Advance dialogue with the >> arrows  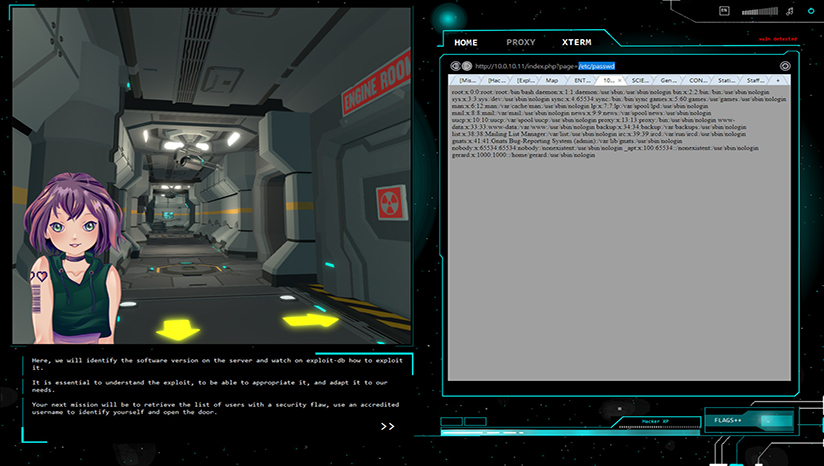click(x=387, y=427)
